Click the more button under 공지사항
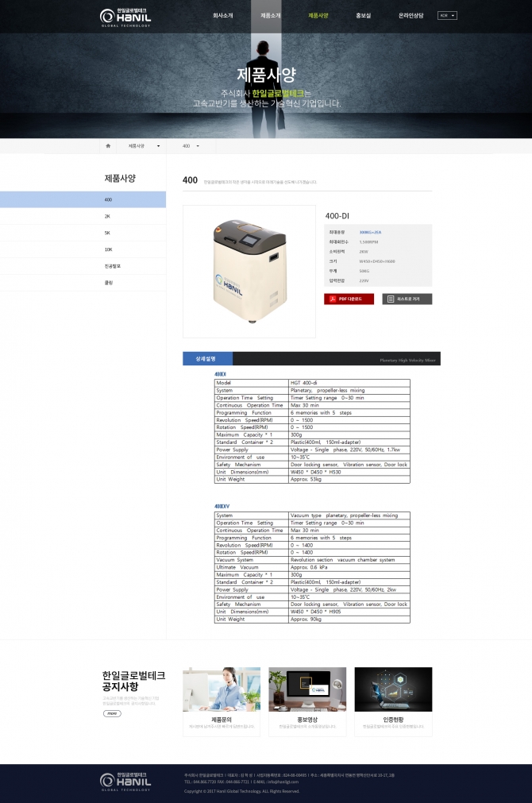The width and height of the screenshot is (532, 803). (x=112, y=713)
